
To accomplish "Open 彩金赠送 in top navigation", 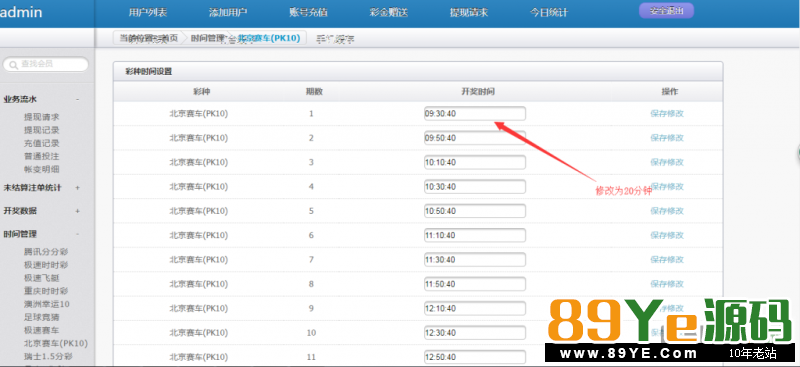I will pos(388,13).
